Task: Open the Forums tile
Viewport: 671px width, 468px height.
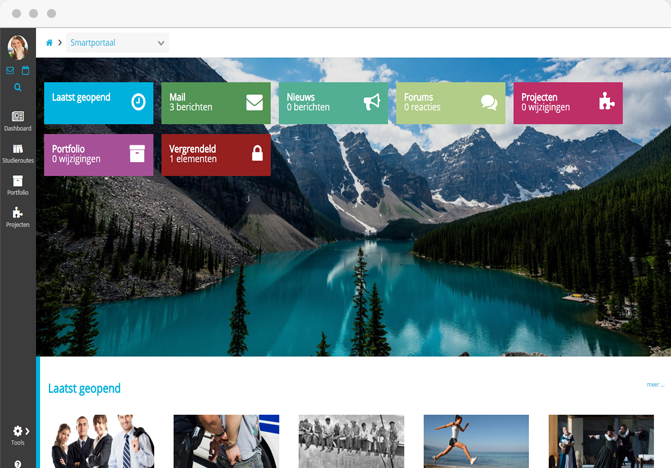Action: [x=450, y=103]
